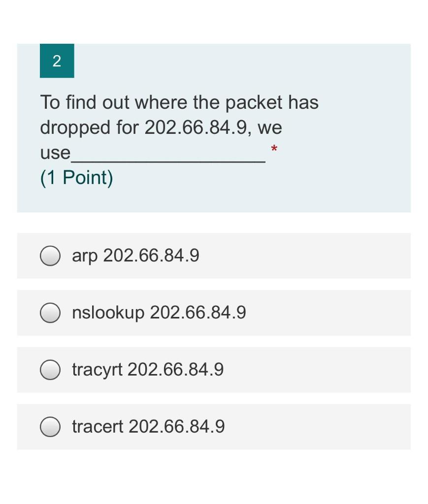
Task: Click the arp 202.66.84.9 answer row
Action: pyautogui.click(x=214, y=255)
